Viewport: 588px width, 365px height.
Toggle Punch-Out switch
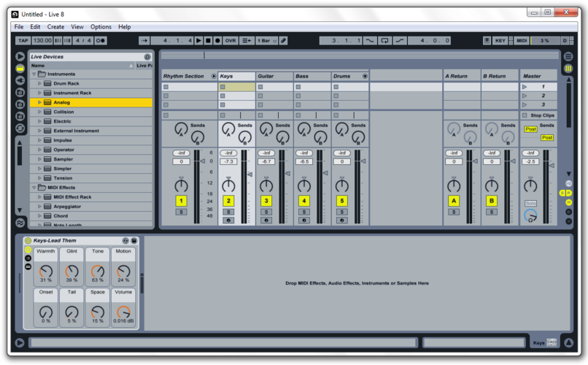(400, 40)
